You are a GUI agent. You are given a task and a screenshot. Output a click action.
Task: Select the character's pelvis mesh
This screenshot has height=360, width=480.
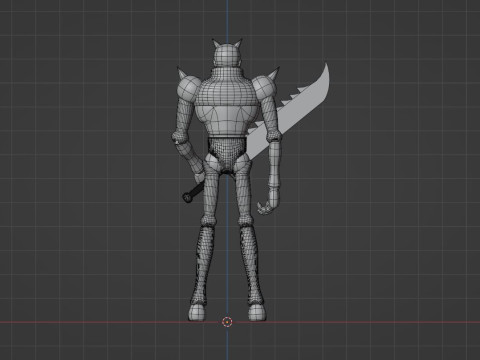click(227, 155)
